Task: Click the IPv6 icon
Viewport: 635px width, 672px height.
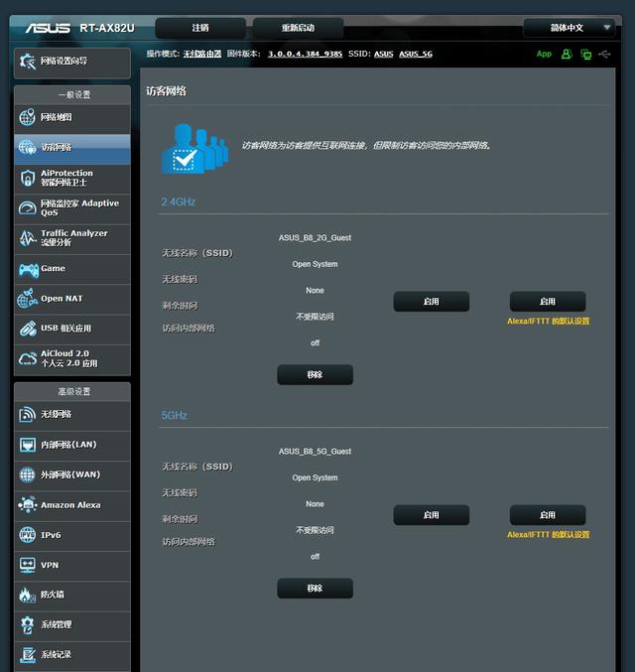Action: pos(28,535)
